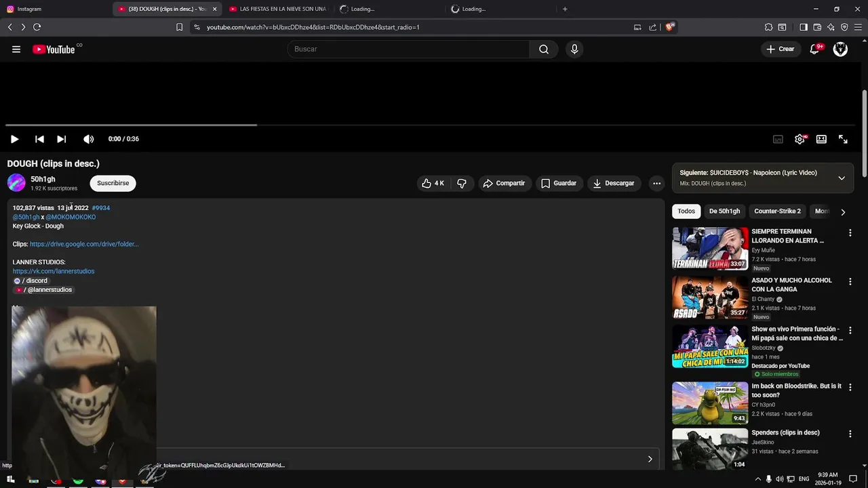Open the Windows Start menu

point(11,479)
